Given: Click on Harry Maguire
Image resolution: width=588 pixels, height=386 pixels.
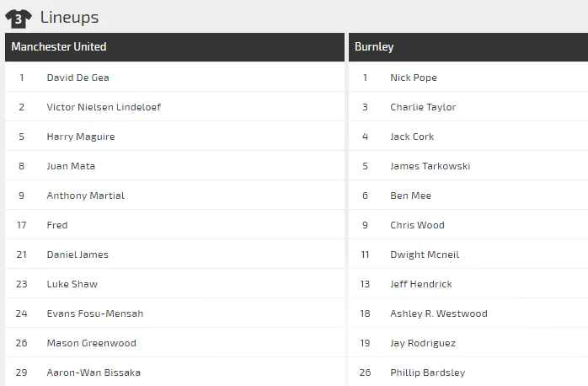Looking at the screenshot, I should tap(81, 137).
